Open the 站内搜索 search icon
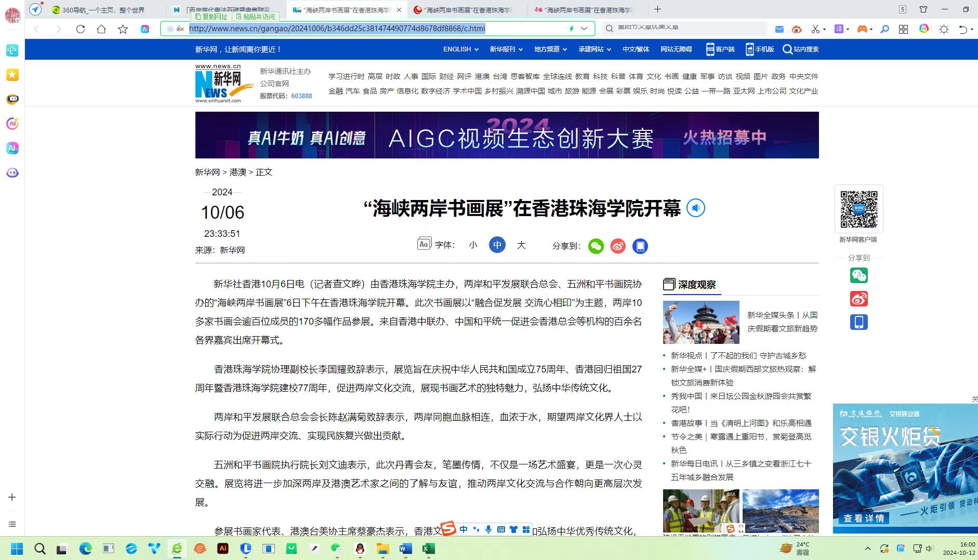This screenshot has height=560, width=978. pyautogui.click(x=787, y=49)
